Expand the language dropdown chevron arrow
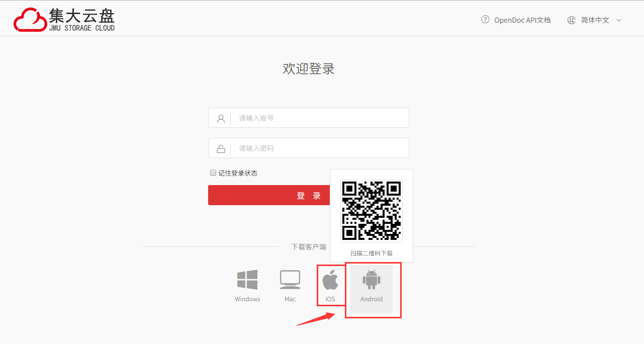This screenshot has height=344, width=644. coord(619,20)
